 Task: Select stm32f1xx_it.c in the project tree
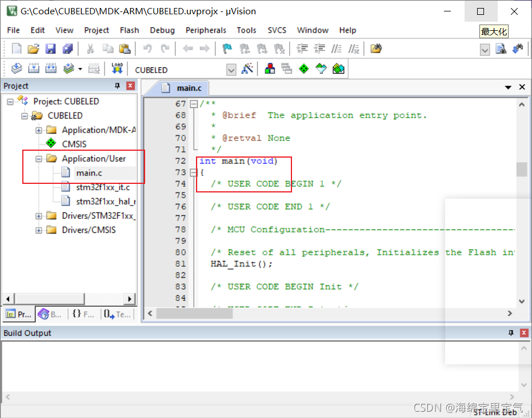click(x=103, y=187)
